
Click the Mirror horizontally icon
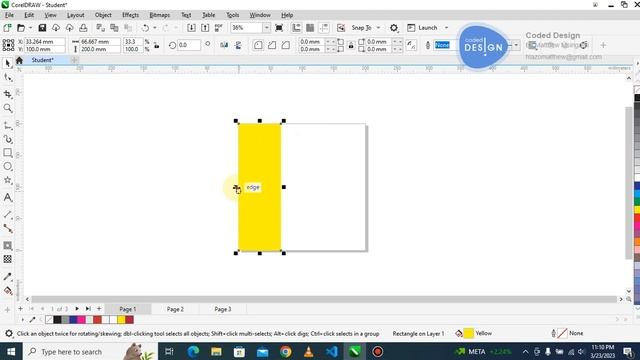pos(224,45)
